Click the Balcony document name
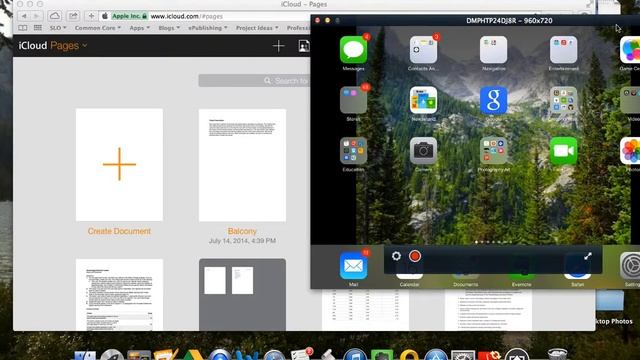640x360 pixels. [242, 231]
